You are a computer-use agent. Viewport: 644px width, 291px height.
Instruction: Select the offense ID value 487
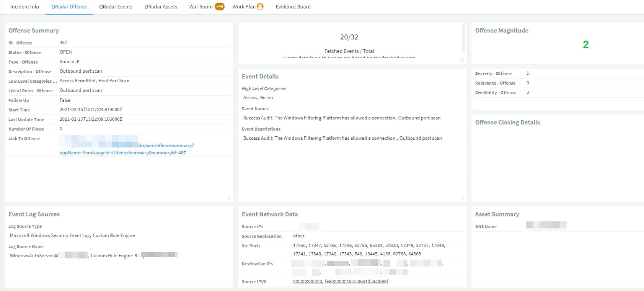[x=64, y=43]
